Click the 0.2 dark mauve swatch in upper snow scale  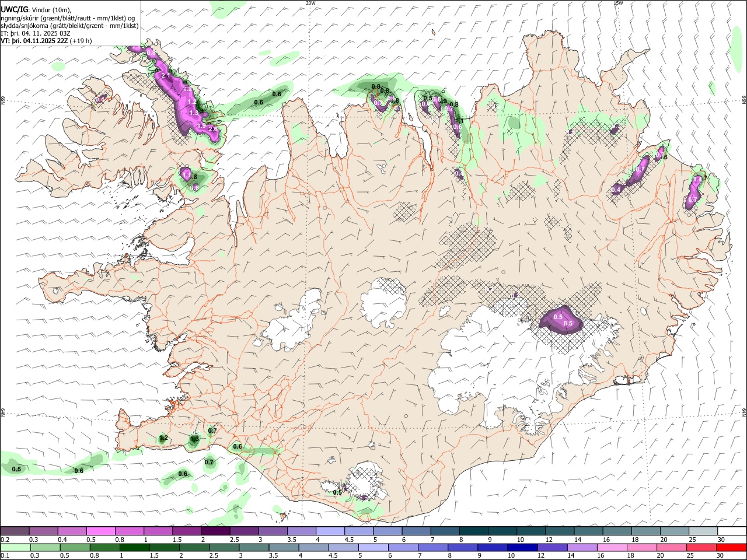tap(15, 531)
